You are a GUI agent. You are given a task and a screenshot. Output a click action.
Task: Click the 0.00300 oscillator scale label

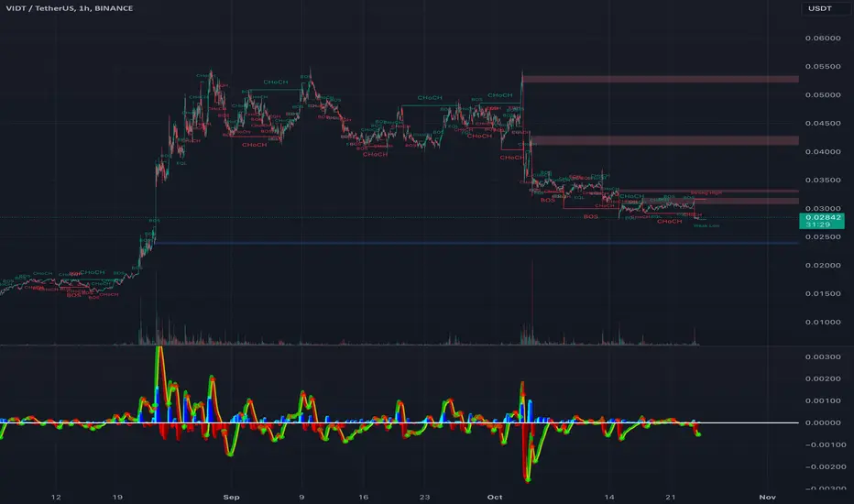point(823,356)
